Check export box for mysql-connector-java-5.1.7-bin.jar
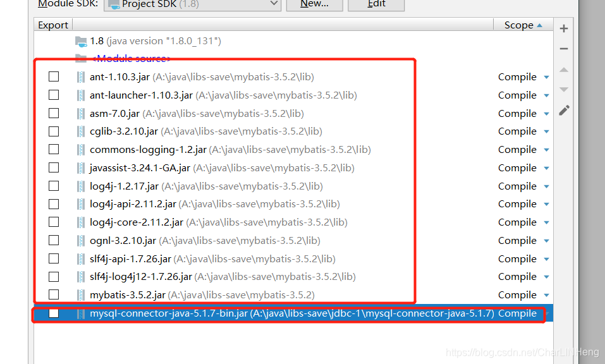 (x=54, y=313)
